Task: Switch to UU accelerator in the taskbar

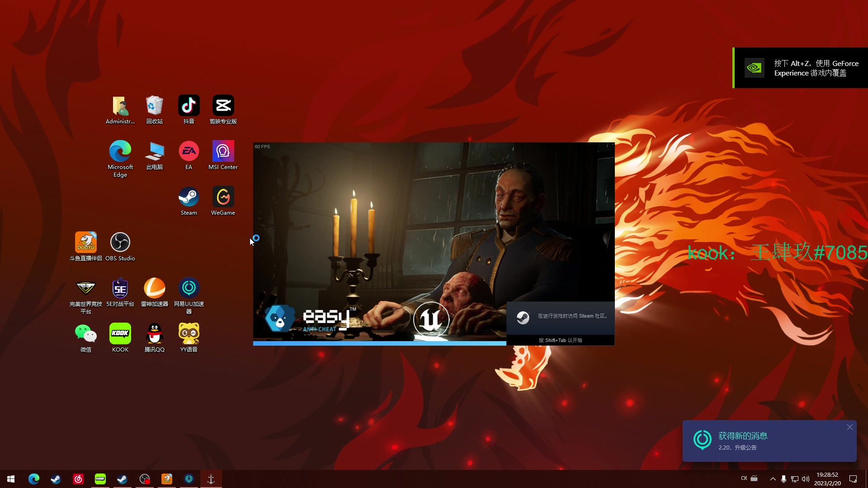Action: point(189,479)
